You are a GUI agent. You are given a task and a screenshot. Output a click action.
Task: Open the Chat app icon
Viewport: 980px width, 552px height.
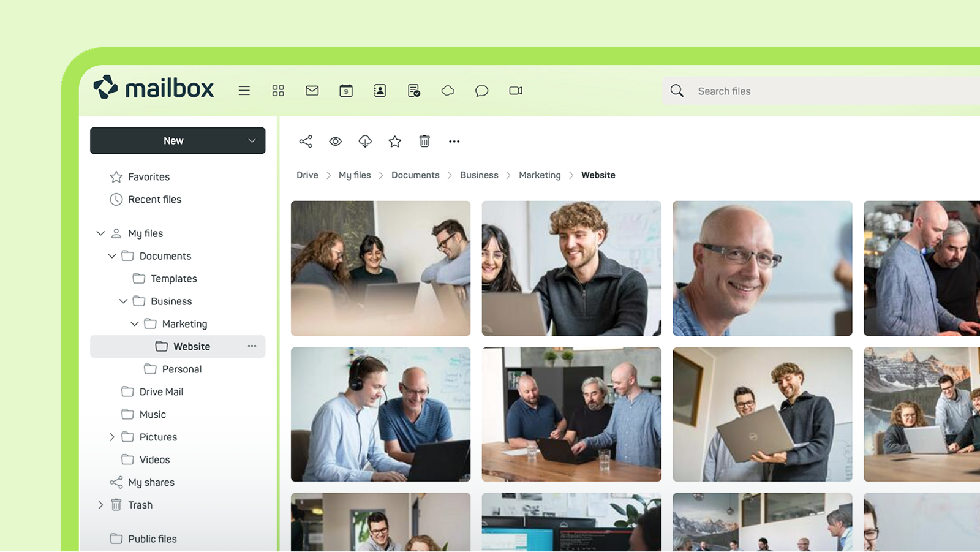(x=481, y=90)
